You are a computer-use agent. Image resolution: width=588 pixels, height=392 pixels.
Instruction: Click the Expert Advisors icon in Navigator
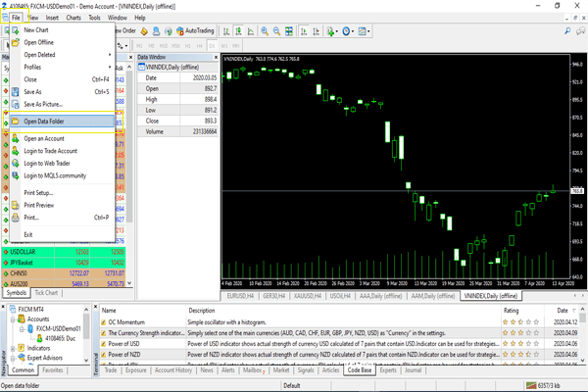[x=22, y=358]
